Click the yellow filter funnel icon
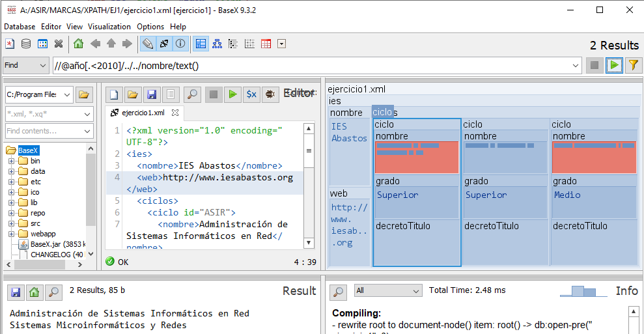Screen dimensions: 644x334 (632, 65)
